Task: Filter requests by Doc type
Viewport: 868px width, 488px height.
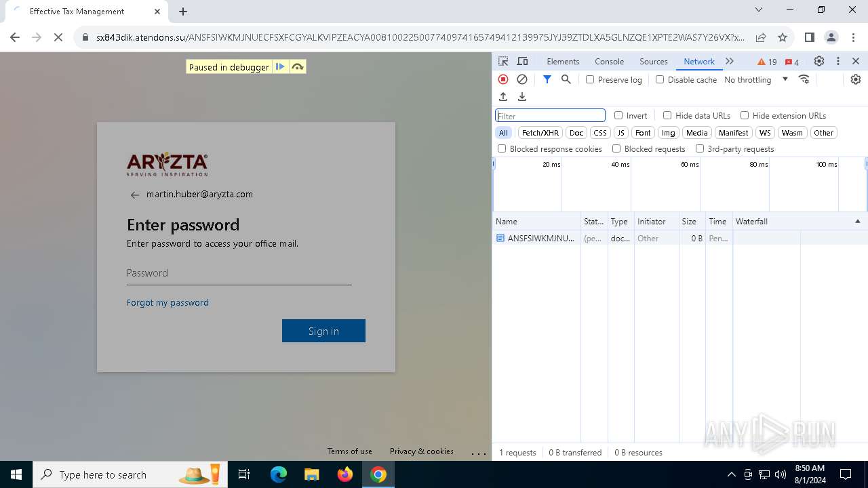Action: click(576, 133)
